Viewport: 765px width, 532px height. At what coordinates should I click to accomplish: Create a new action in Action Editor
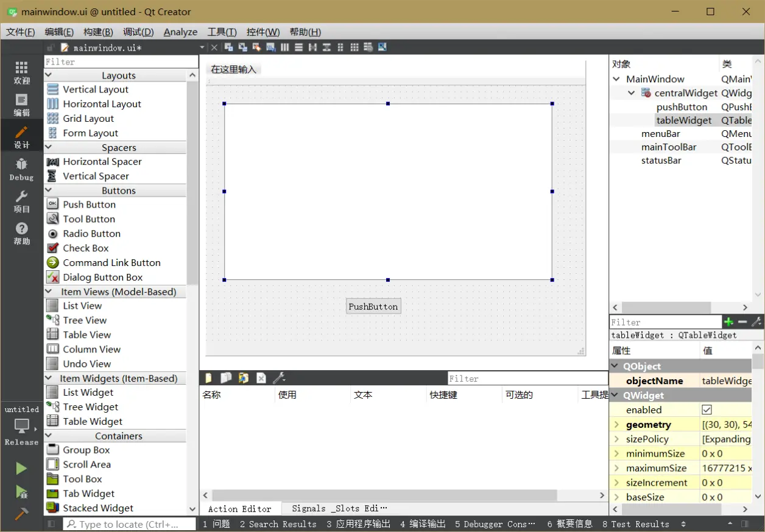[x=208, y=378]
